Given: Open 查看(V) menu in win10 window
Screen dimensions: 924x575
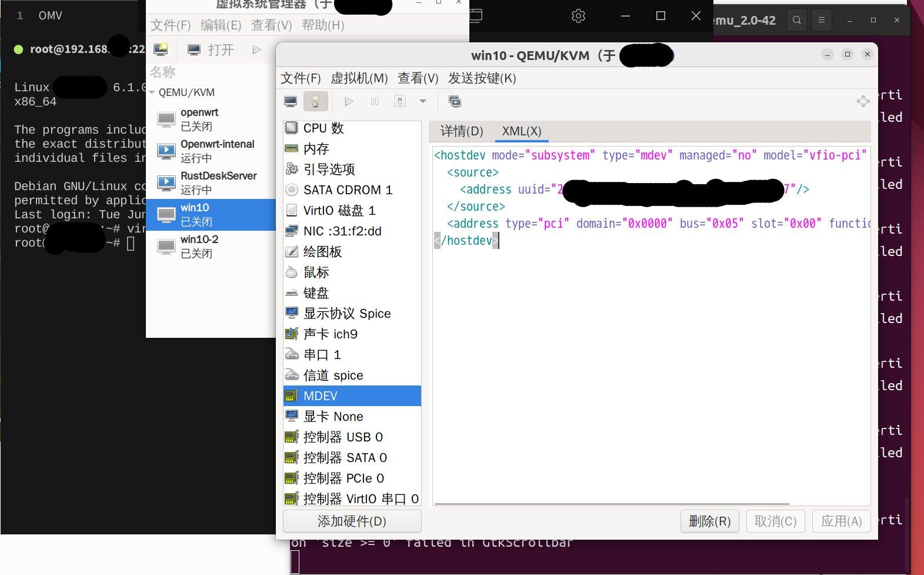Looking at the screenshot, I should point(418,78).
